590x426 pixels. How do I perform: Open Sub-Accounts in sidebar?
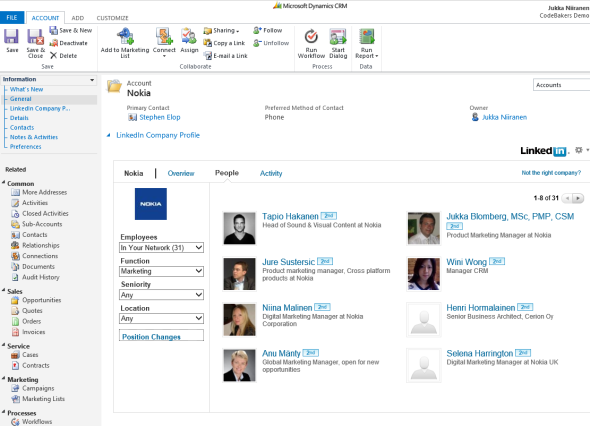pyautogui.click(x=37, y=224)
